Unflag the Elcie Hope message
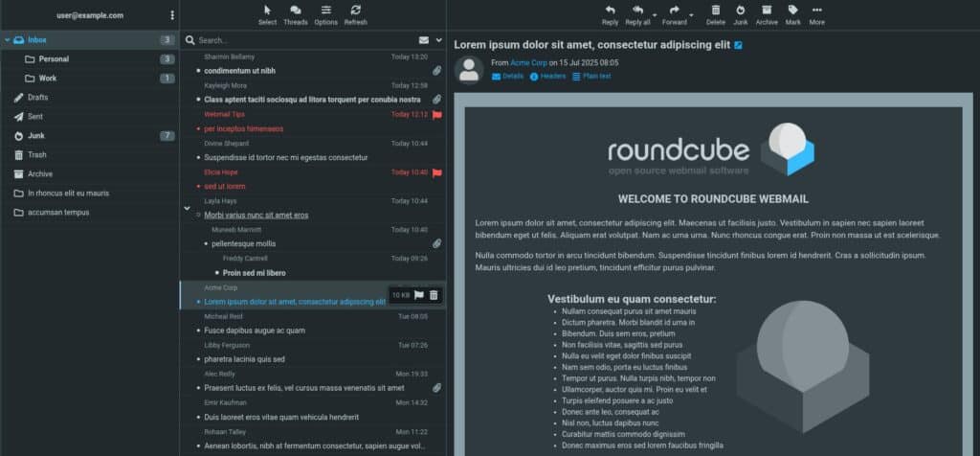Image resolution: width=980 pixels, height=456 pixels. (x=436, y=172)
